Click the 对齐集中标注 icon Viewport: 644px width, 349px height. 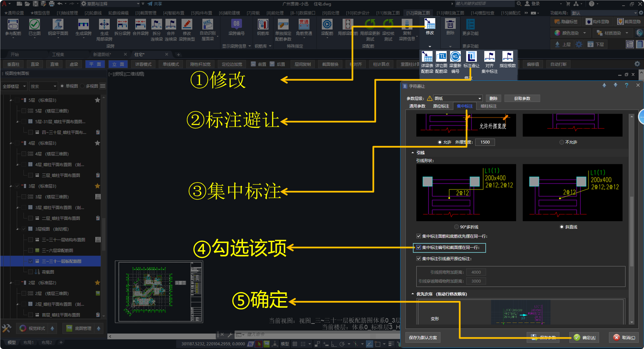[489, 57]
